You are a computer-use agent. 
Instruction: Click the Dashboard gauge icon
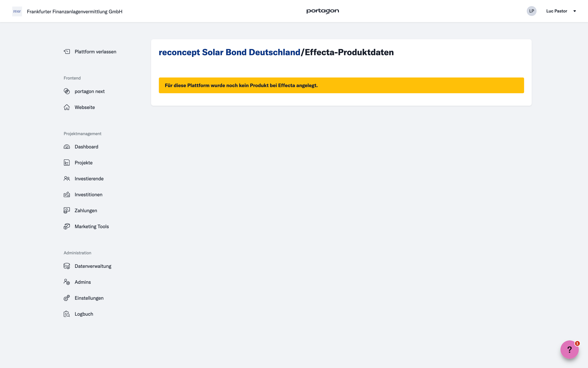pos(67,147)
